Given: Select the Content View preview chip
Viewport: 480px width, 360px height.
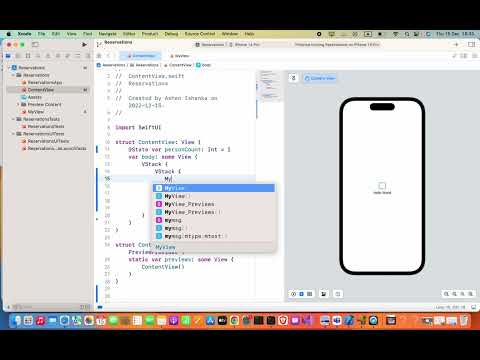Looking at the screenshot, I should 320,78.
